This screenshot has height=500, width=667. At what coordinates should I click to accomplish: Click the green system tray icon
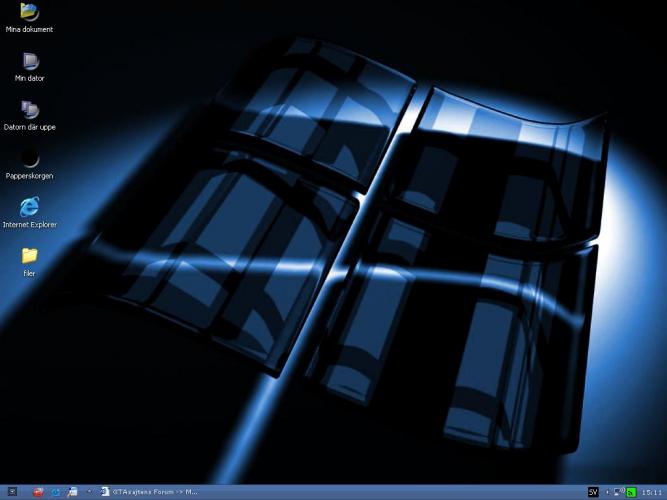pyautogui.click(x=631, y=492)
